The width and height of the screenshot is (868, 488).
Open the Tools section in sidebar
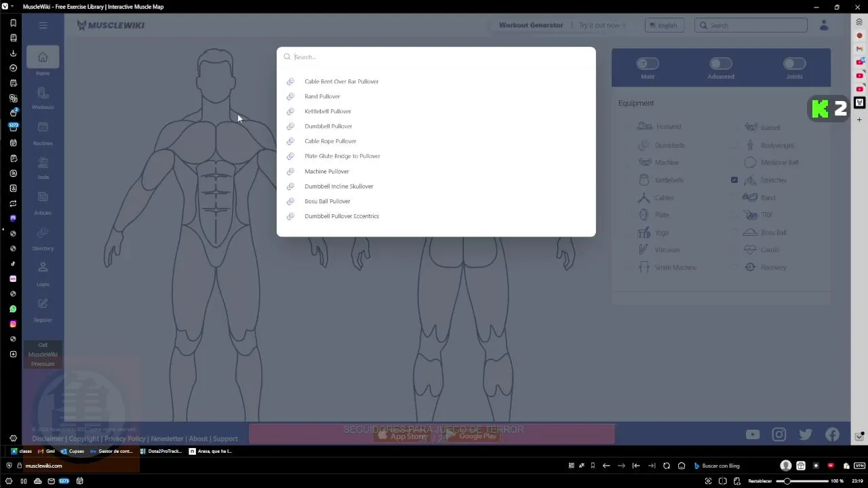[43, 167]
